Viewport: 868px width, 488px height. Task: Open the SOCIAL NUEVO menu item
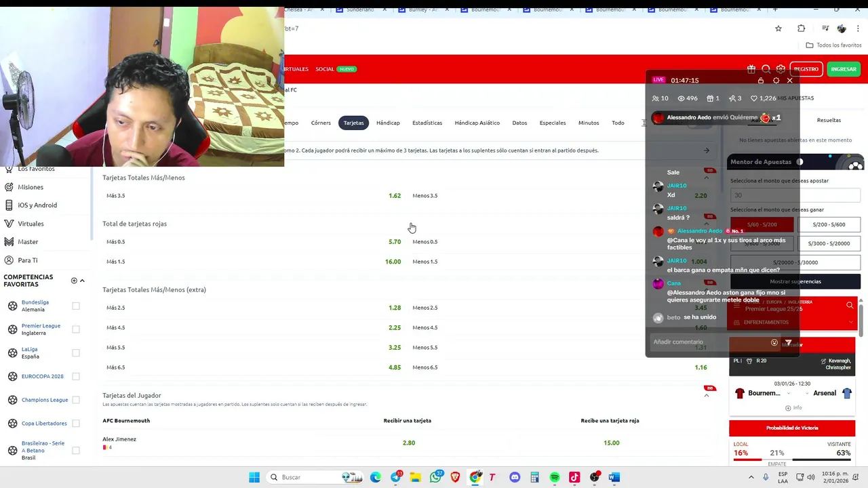[x=336, y=69]
